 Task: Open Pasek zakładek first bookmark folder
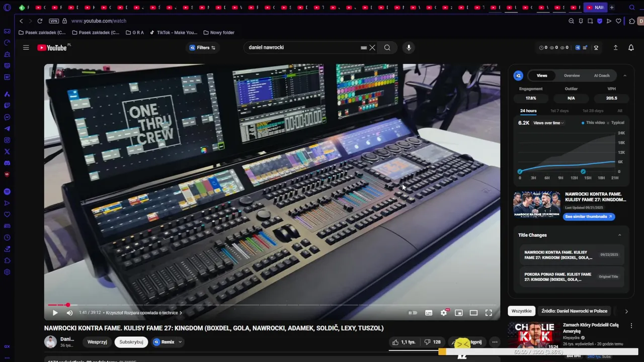click(42, 33)
